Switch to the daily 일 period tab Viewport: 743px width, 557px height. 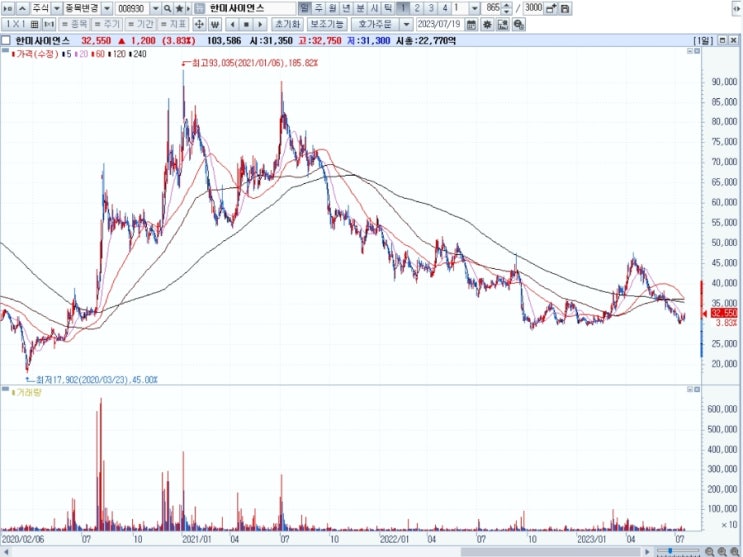tap(305, 8)
